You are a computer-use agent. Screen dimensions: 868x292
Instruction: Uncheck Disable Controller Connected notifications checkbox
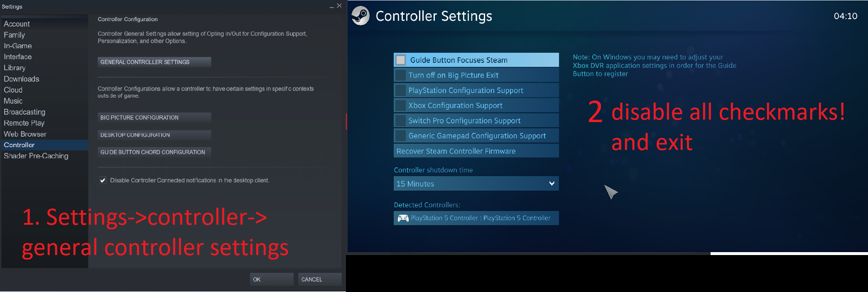pos(103,180)
